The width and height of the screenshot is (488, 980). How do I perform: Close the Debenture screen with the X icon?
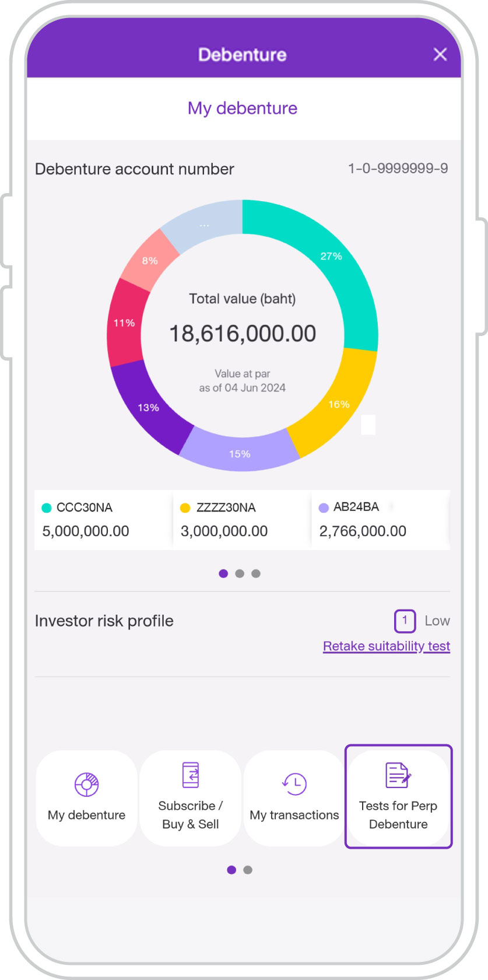pyautogui.click(x=440, y=54)
